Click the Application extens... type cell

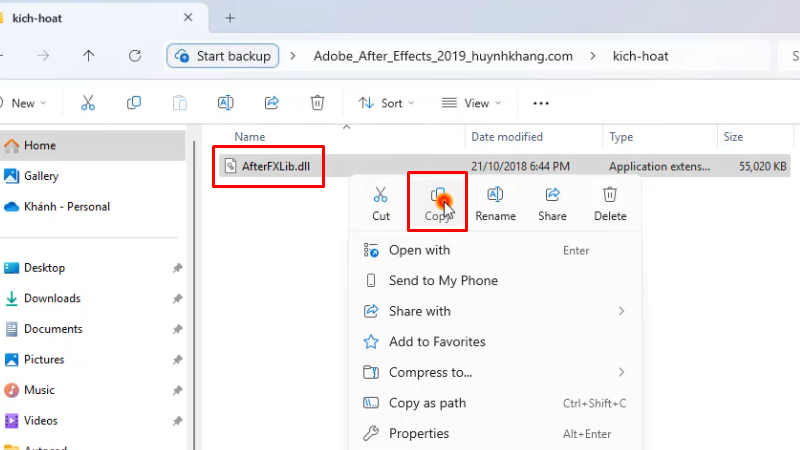[x=659, y=166]
